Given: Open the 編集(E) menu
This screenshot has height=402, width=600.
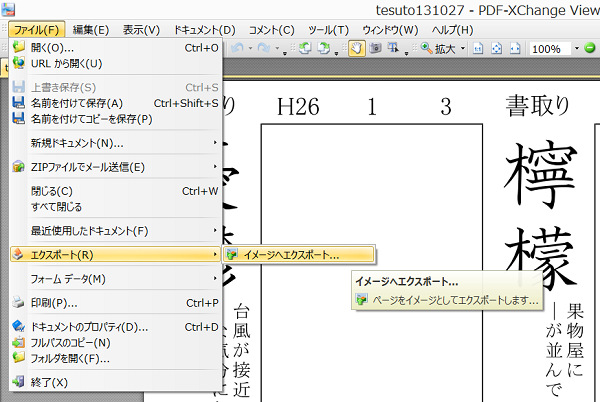Looking at the screenshot, I should click(x=91, y=29).
